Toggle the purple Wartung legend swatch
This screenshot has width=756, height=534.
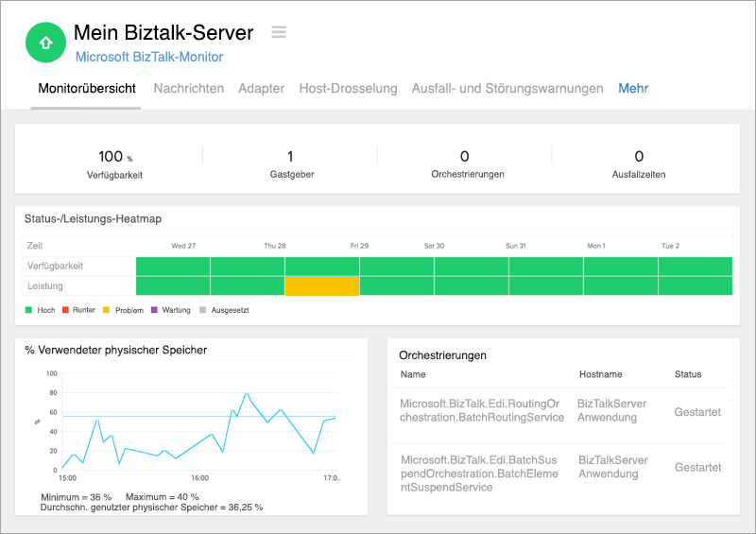[x=154, y=310]
